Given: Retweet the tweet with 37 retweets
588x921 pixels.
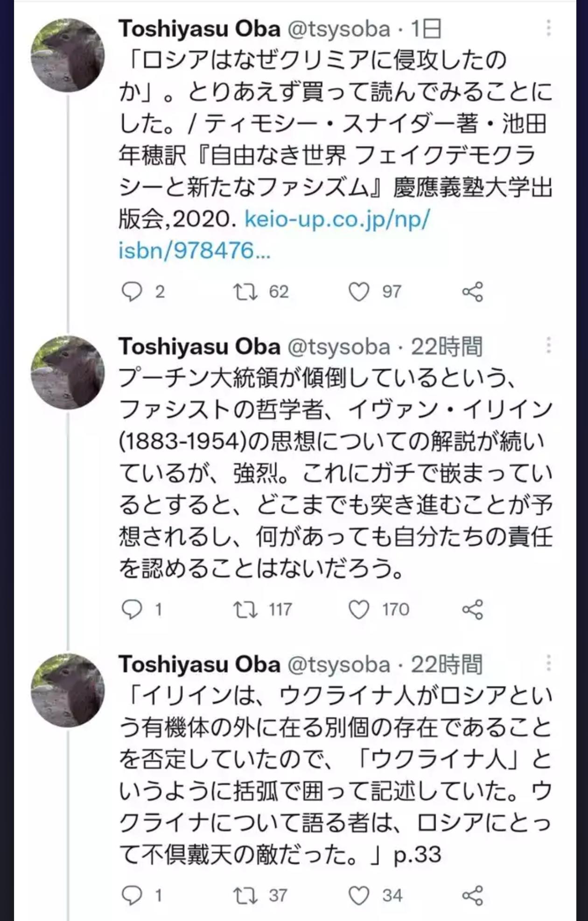Looking at the screenshot, I should 245,895.
